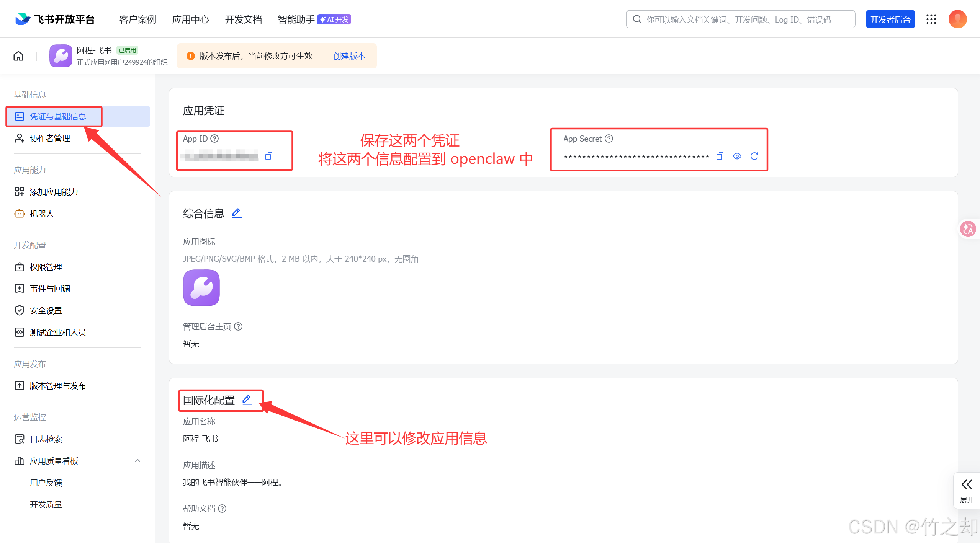
Task: Open 权限管理 in sidebar
Action: [x=46, y=267]
